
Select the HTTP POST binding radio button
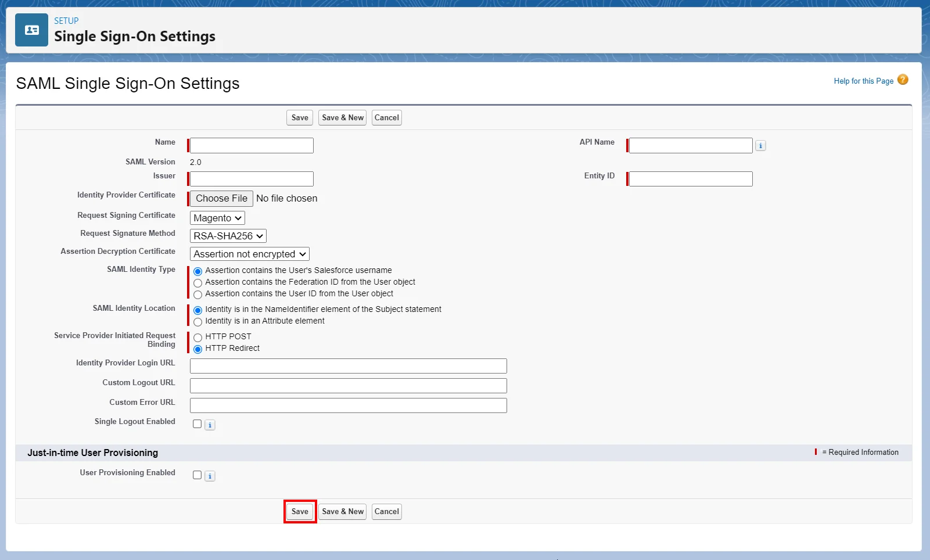click(198, 337)
